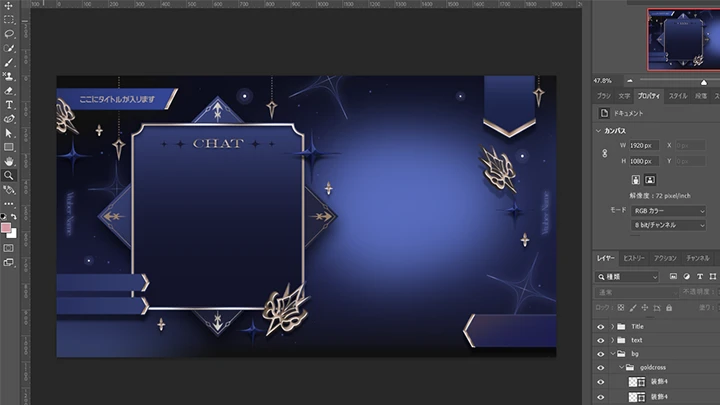
Task: Open the スタイル panel tab
Action: [x=677, y=96]
